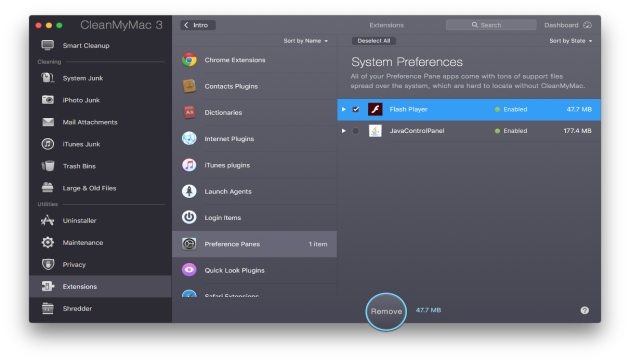Click the Privacy shield icon
Viewport: 630px width, 361px height.
click(47, 264)
